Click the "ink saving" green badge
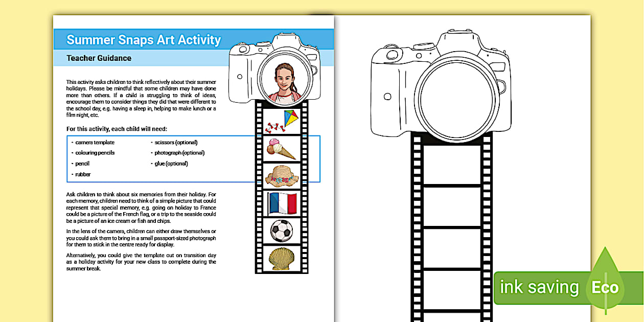Viewport: 644px width, 322px height. [539, 288]
